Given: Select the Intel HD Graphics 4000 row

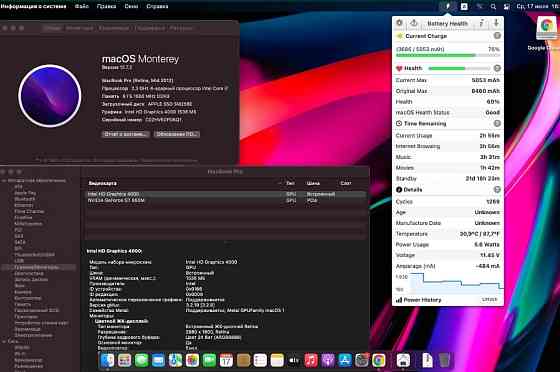Looking at the screenshot, I should click(x=226, y=194).
